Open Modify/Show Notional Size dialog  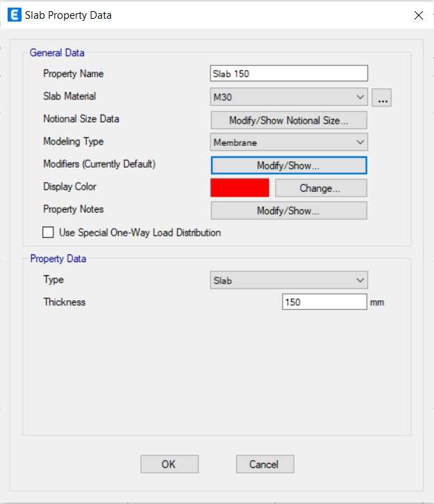click(289, 120)
